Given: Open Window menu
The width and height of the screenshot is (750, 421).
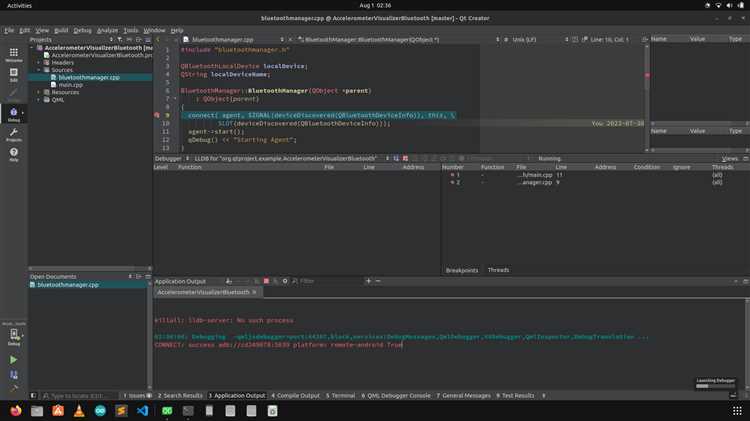Looking at the screenshot, I should [154, 30].
